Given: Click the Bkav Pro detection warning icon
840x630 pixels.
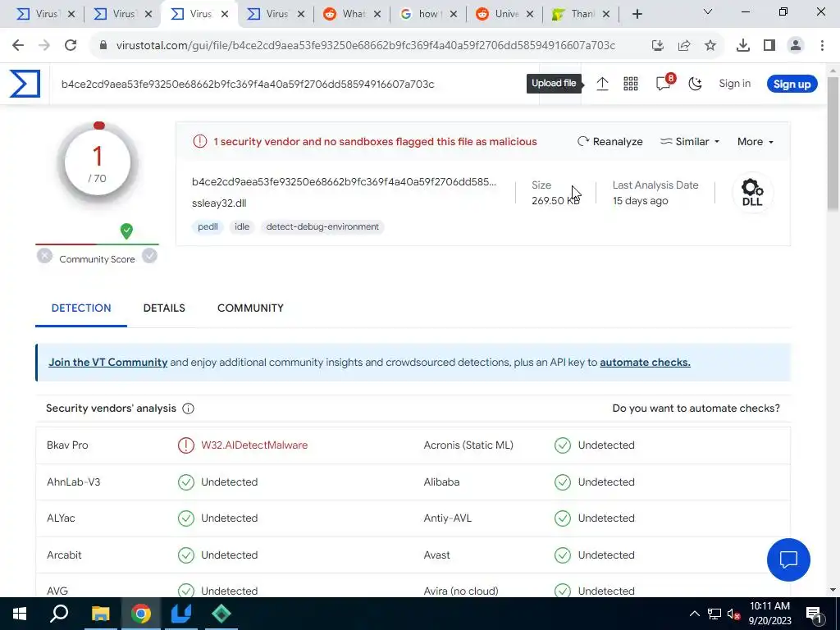Looking at the screenshot, I should pyautogui.click(x=186, y=445).
